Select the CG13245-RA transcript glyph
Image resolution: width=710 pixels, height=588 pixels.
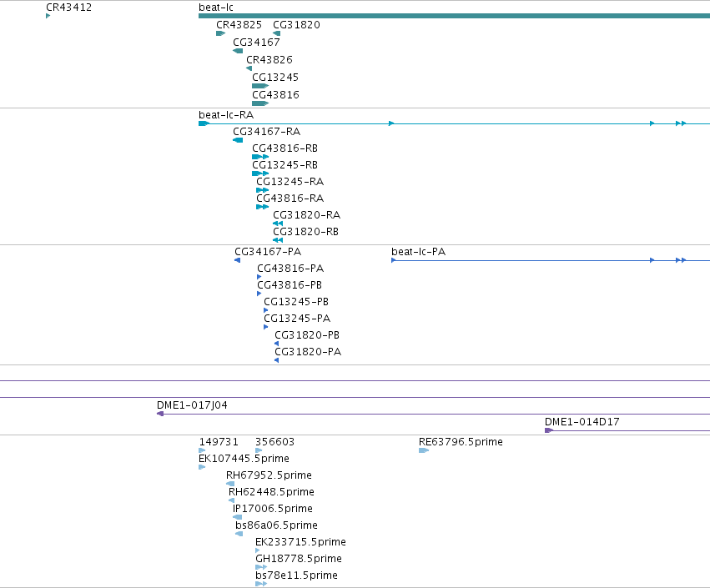(x=262, y=190)
